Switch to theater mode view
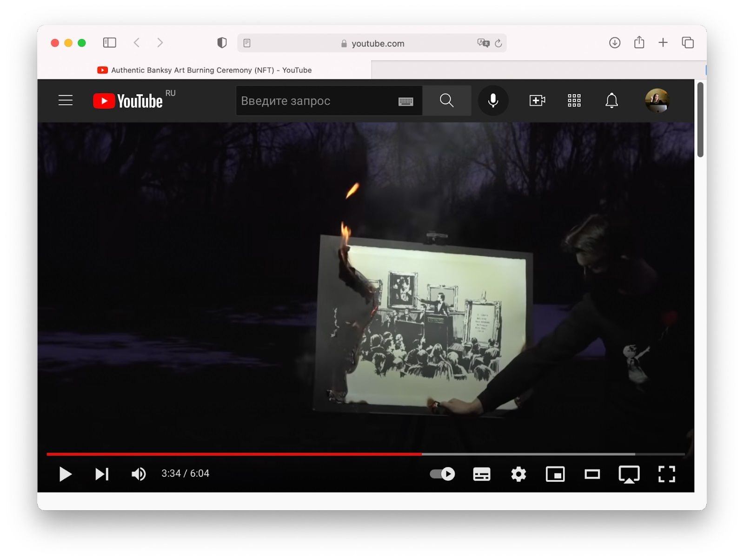 [x=592, y=474]
